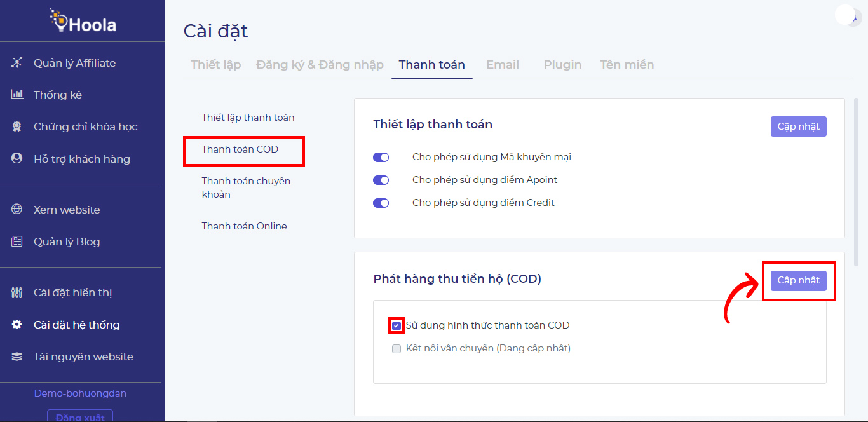Click the Quản lý Blog newspaper icon
Viewport: 868px width, 422px height.
(17, 242)
